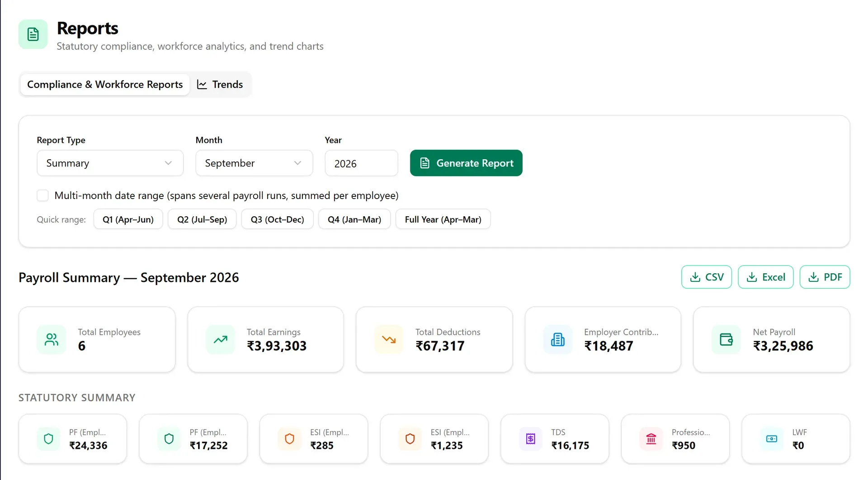Click the Total Earnings trending-up icon
The image size is (868, 480).
point(221,339)
